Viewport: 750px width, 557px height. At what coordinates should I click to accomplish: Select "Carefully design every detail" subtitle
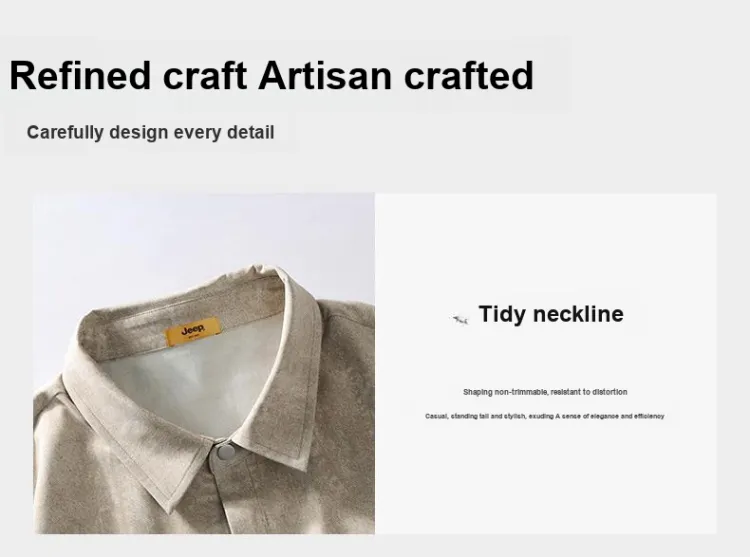(150, 132)
